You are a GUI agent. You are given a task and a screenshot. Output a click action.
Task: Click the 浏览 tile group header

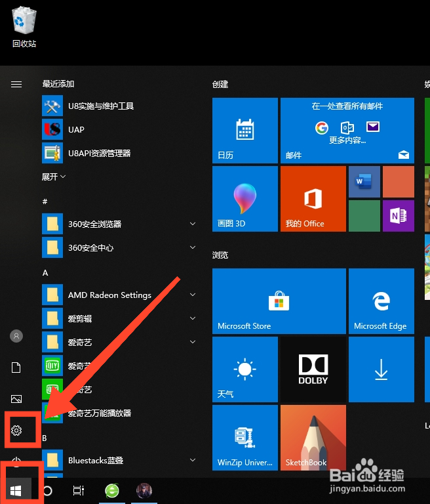pos(220,255)
